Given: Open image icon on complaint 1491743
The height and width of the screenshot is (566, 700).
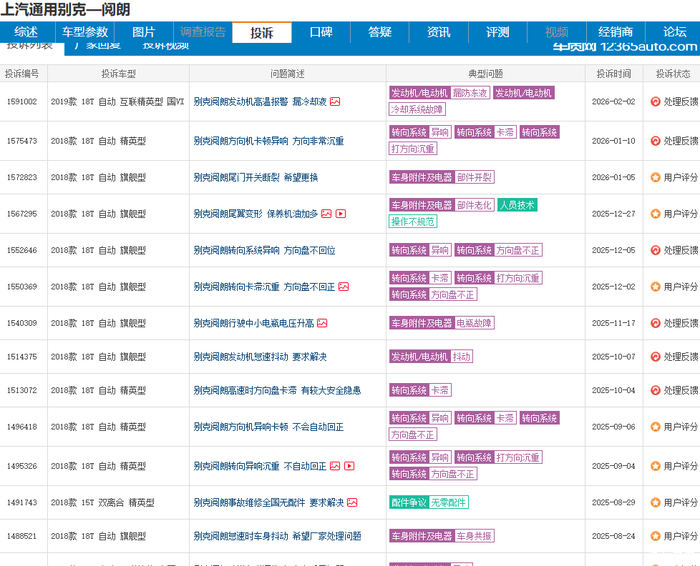Looking at the screenshot, I should [x=352, y=502].
